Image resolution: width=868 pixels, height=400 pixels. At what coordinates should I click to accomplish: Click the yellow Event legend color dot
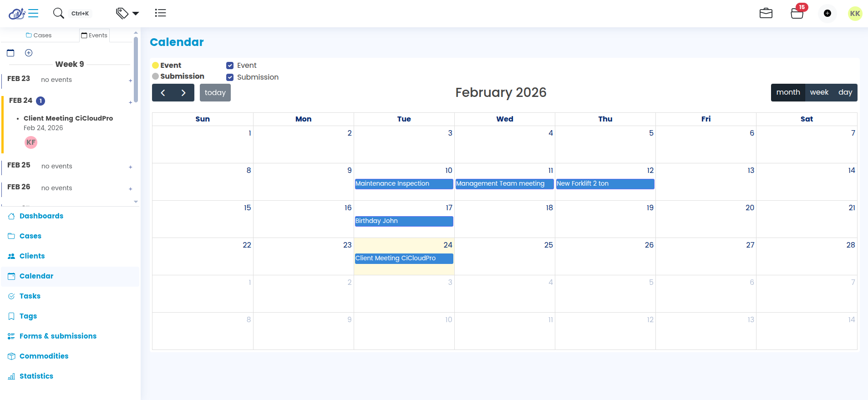[155, 66]
